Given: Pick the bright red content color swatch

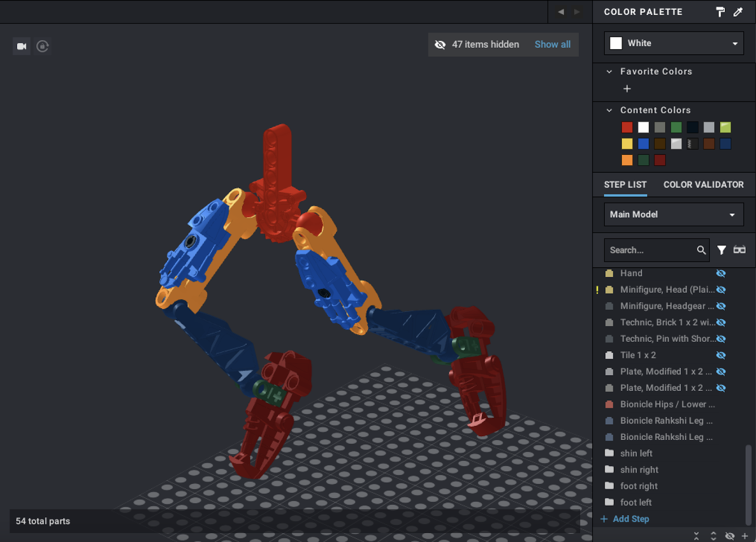Looking at the screenshot, I should 627,127.
